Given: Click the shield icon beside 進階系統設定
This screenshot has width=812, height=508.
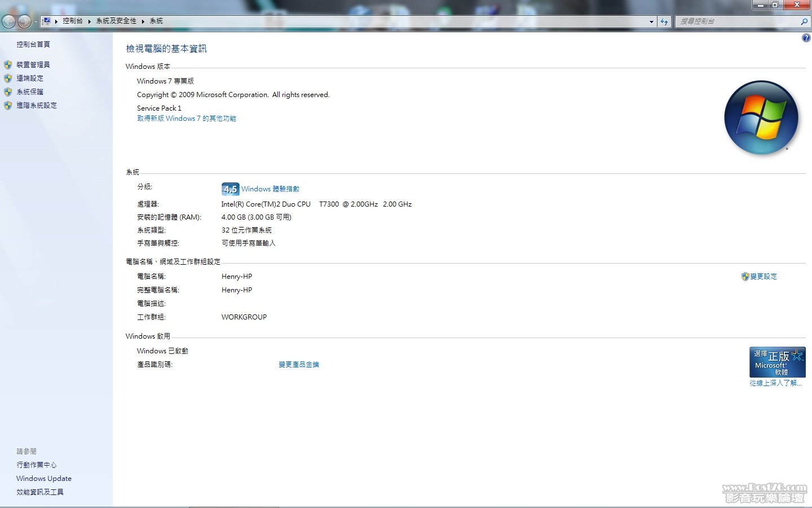Looking at the screenshot, I should tap(8, 106).
